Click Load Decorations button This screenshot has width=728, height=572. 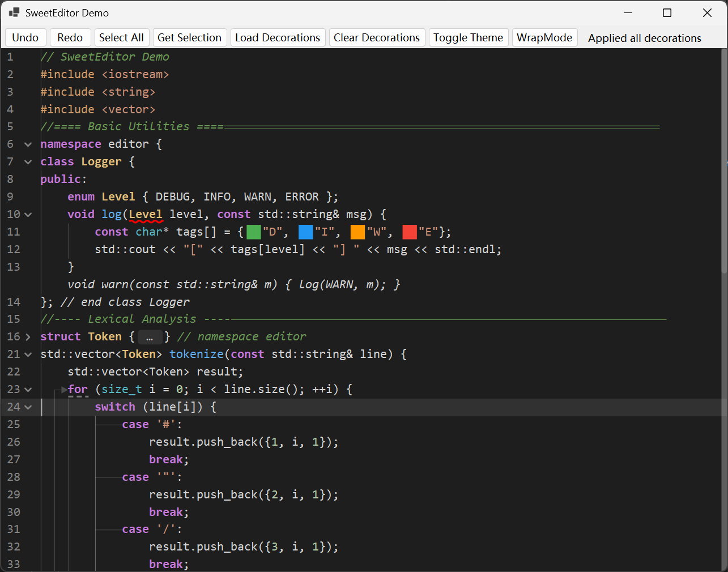click(x=278, y=37)
